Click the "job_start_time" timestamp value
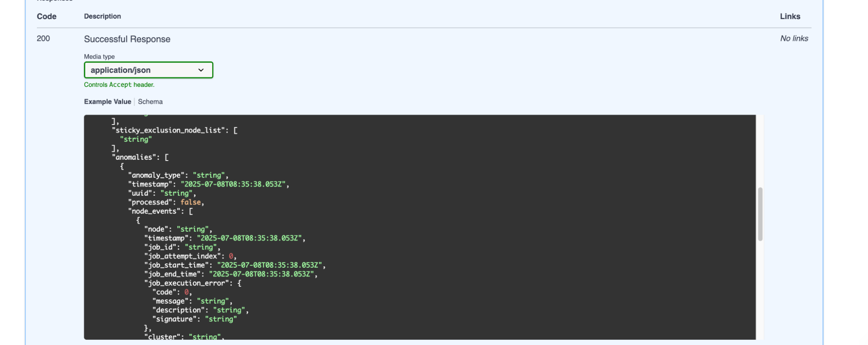Image resolution: width=868 pixels, height=345 pixels. 269,265
